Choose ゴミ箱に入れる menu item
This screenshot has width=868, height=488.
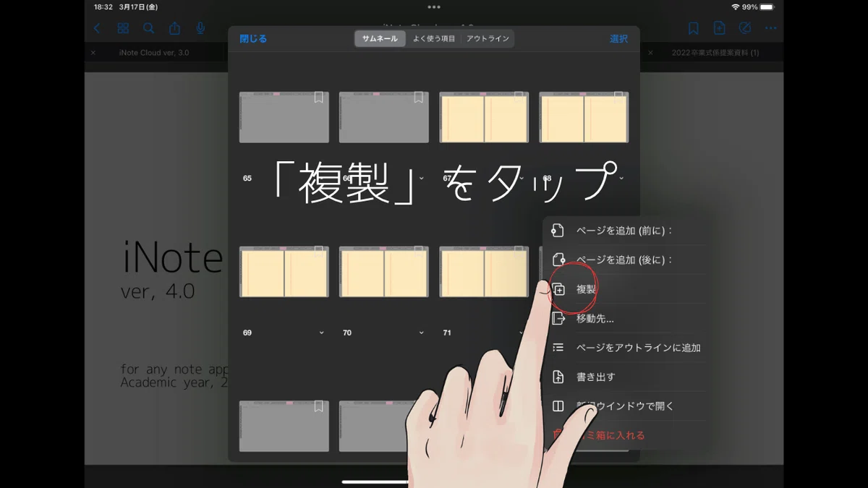click(626, 435)
